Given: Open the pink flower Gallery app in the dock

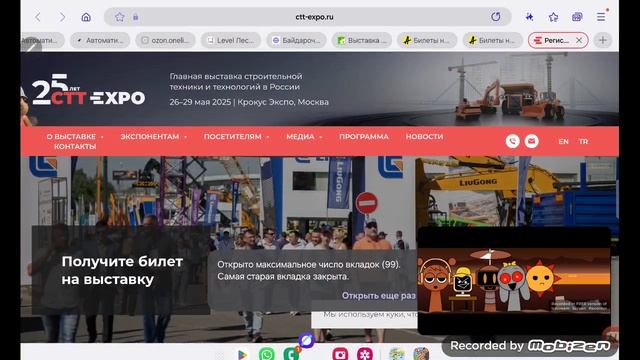Looking at the screenshot, I should (x=364, y=354).
